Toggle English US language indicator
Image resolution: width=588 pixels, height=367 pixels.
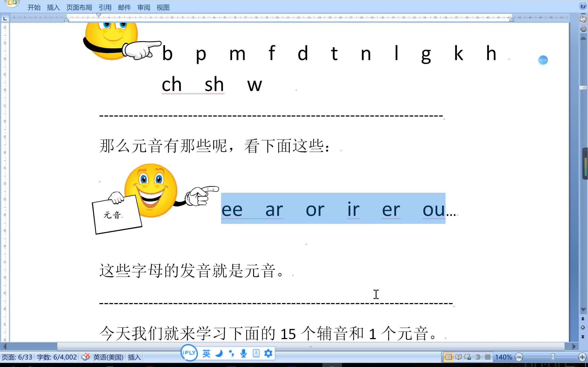107,357
